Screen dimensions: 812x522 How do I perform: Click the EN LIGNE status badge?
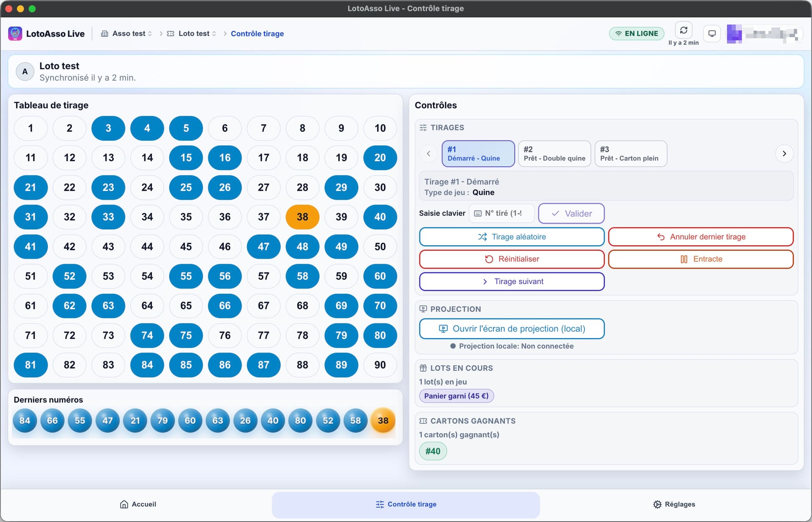pos(636,33)
